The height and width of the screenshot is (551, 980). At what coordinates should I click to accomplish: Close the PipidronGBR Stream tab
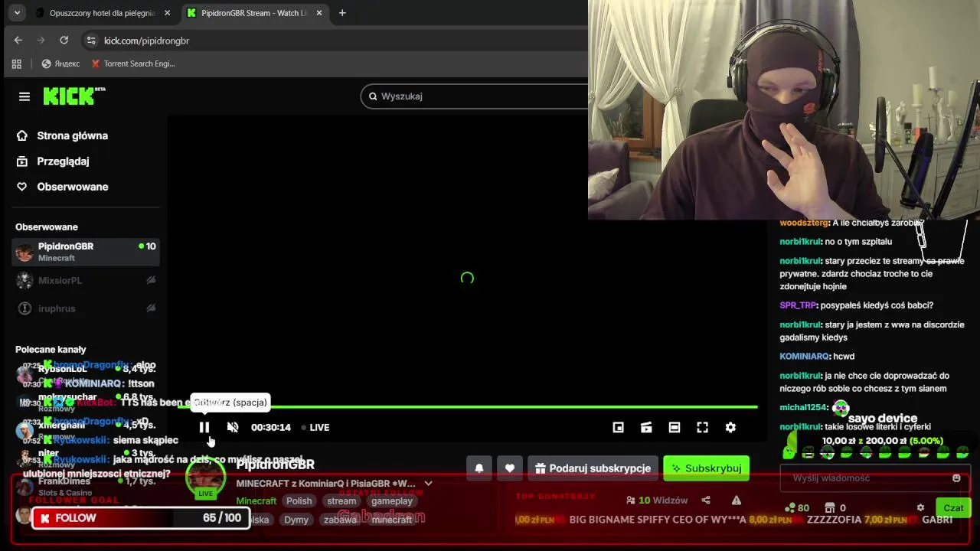pyautogui.click(x=320, y=13)
